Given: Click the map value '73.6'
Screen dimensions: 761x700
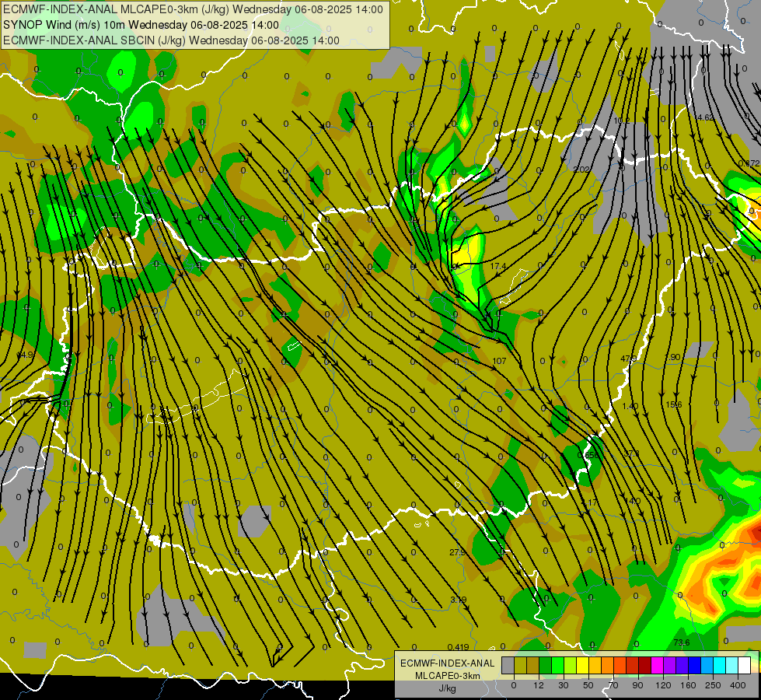Looking at the screenshot, I should (x=682, y=642).
